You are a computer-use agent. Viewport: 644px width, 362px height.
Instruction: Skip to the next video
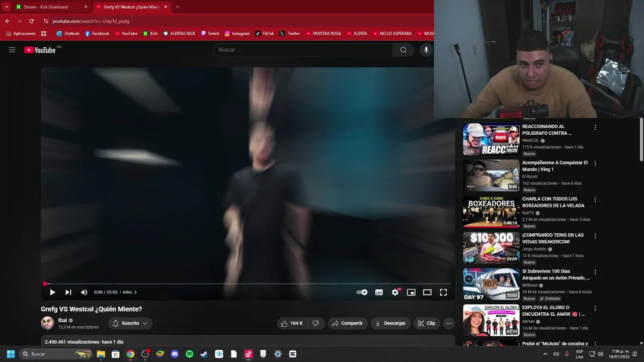click(68, 292)
